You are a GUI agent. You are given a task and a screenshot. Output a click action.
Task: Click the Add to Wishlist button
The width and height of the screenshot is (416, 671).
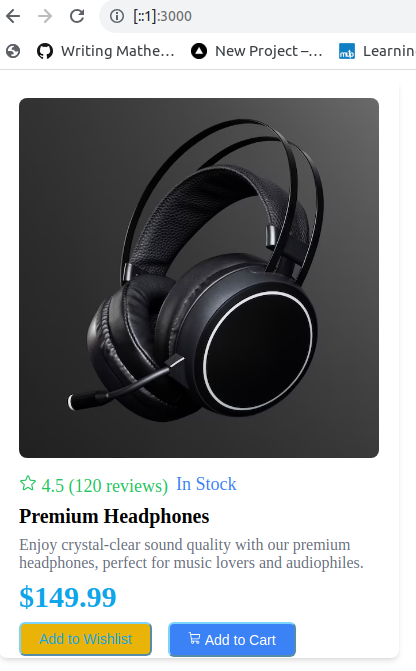(86, 639)
